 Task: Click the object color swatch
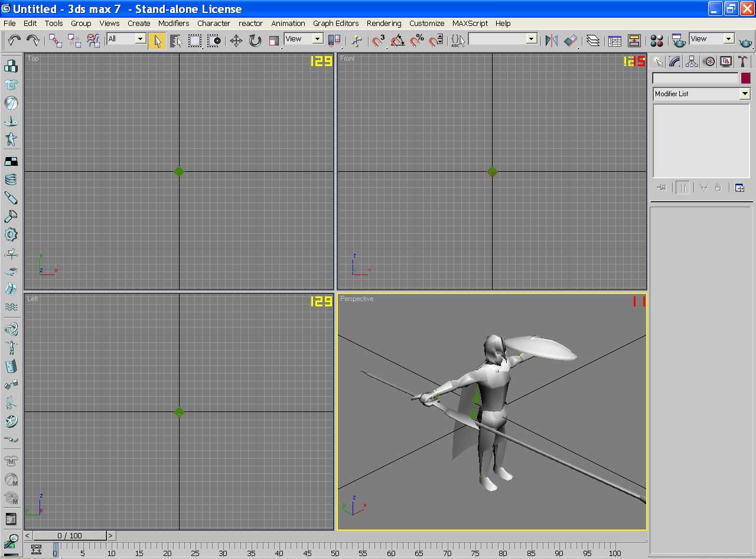(x=746, y=78)
